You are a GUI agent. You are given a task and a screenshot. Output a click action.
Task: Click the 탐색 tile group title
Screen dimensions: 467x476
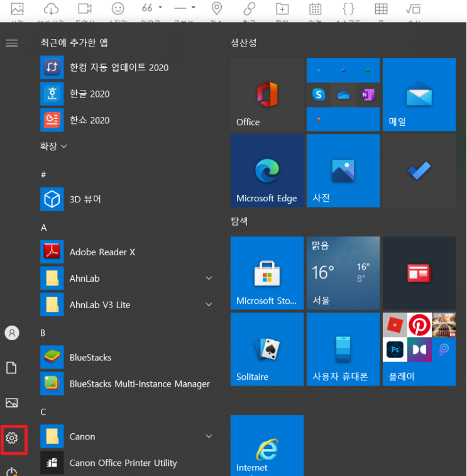[x=239, y=221]
